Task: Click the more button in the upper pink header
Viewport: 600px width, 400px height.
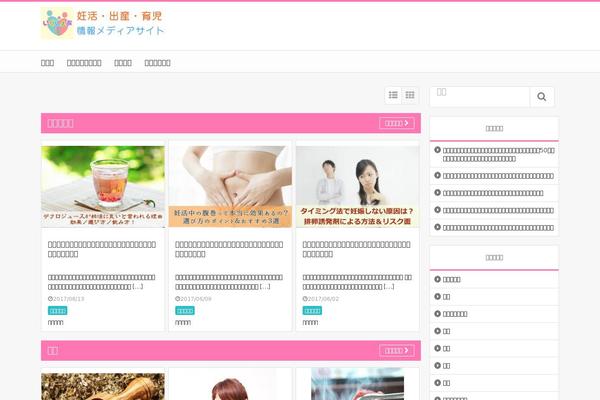Action: [397, 123]
